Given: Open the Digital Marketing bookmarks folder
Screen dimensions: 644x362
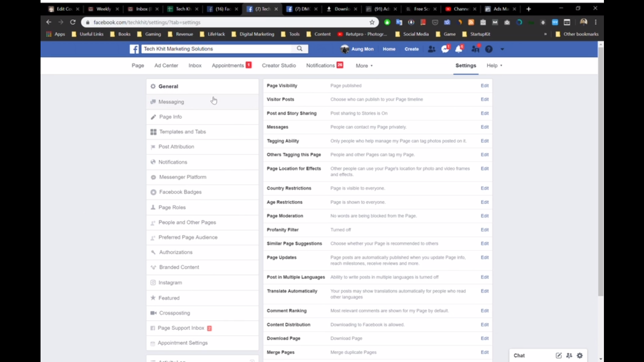Looking at the screenshot, I should point(253,34).
